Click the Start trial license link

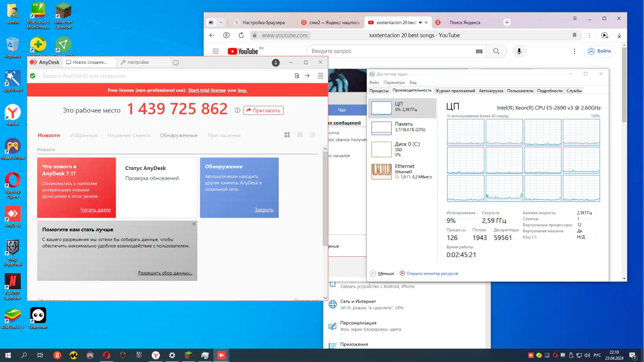(207, 90)
